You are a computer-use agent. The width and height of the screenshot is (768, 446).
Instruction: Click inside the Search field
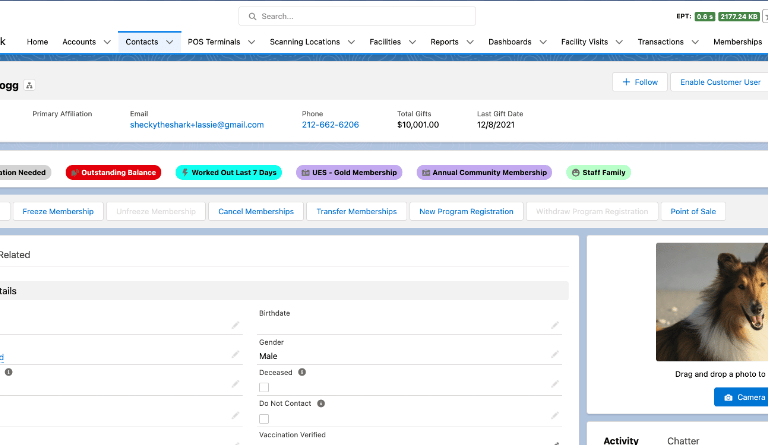click(357, 16)
